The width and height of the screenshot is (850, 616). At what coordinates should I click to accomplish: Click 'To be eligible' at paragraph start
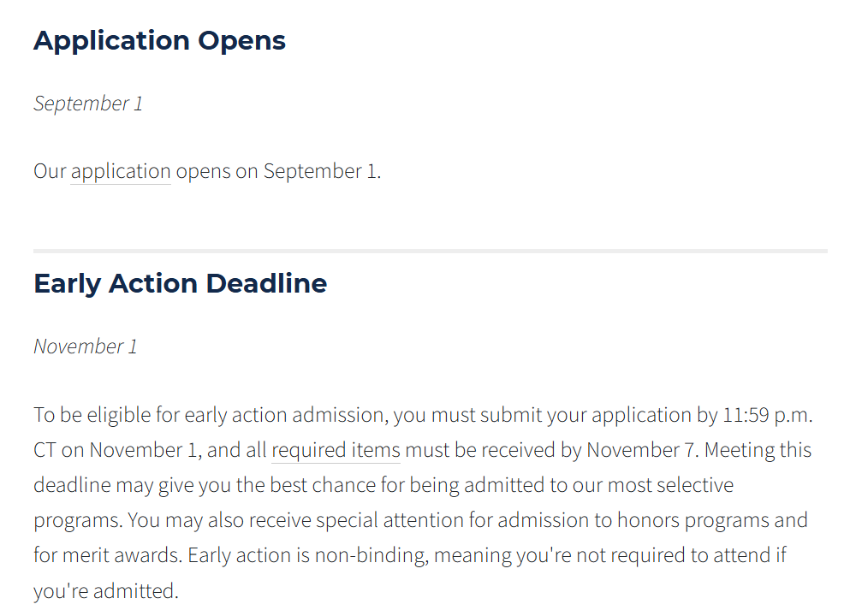pos(81,416)
